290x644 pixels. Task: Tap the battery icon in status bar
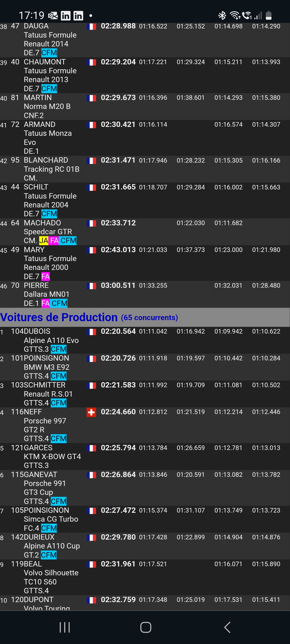[269, 16]
